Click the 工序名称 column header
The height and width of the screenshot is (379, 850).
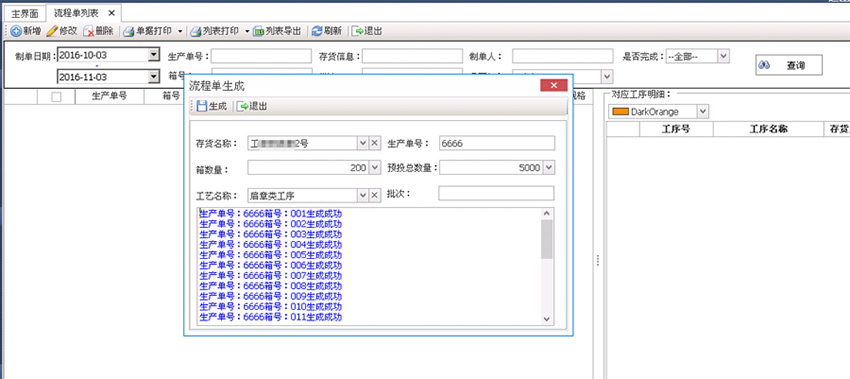(x=768, y=129)
